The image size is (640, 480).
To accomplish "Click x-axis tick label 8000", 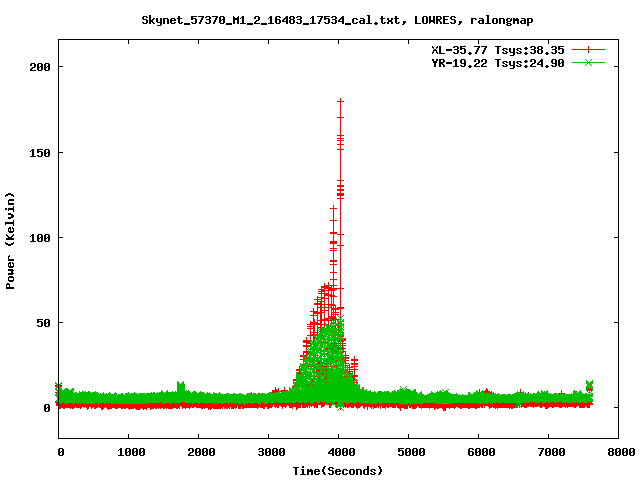I will tap(621, 452).
